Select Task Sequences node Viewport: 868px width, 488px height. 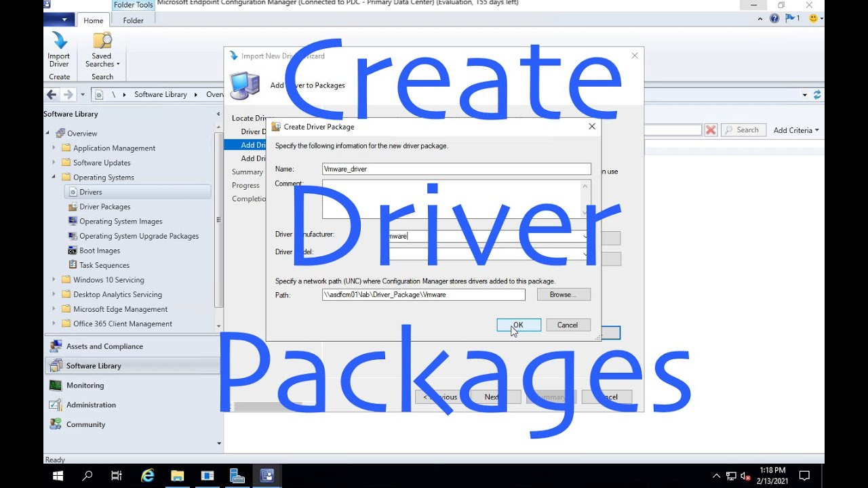[104, 265]
